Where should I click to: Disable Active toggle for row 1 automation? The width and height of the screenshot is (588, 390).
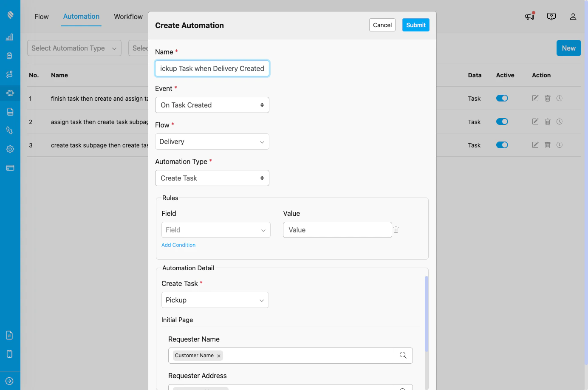pos(502,98)
